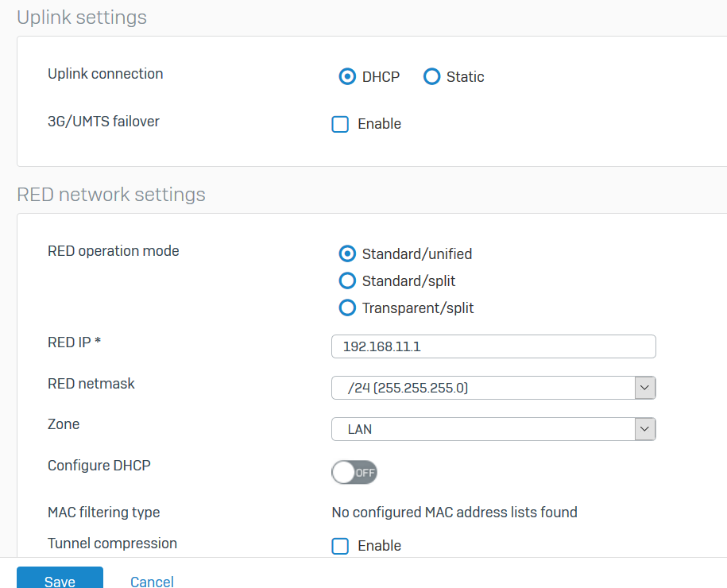Click the MAC filtering type label

pos(103,513)
